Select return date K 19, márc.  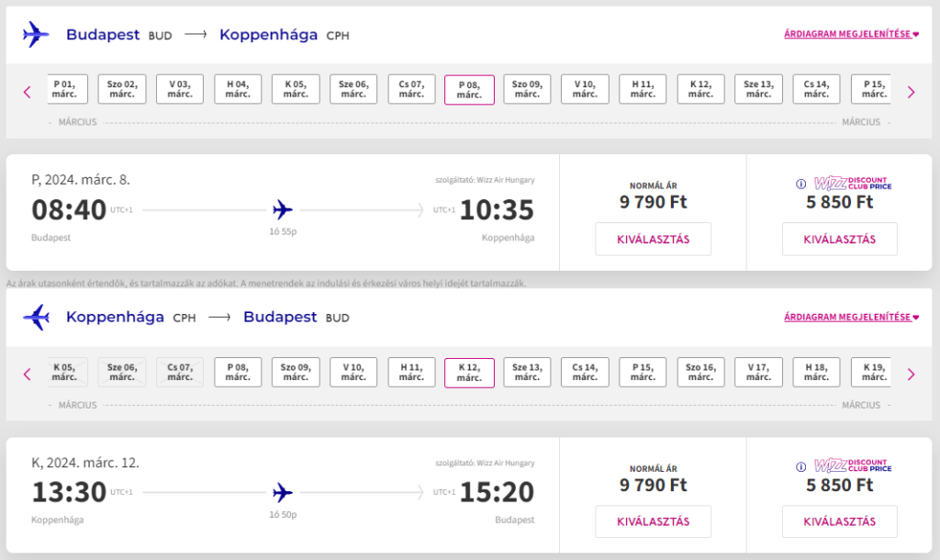[x=871, y=373]
